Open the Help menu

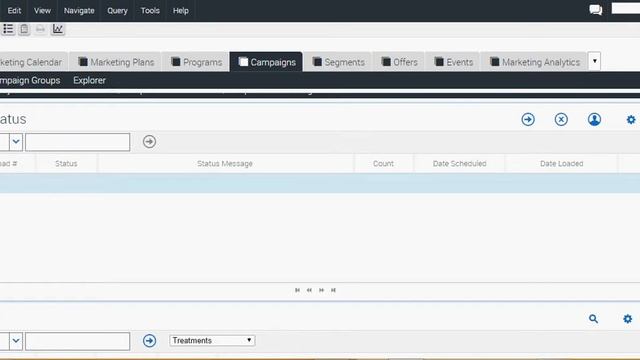(x=180, y=11)
